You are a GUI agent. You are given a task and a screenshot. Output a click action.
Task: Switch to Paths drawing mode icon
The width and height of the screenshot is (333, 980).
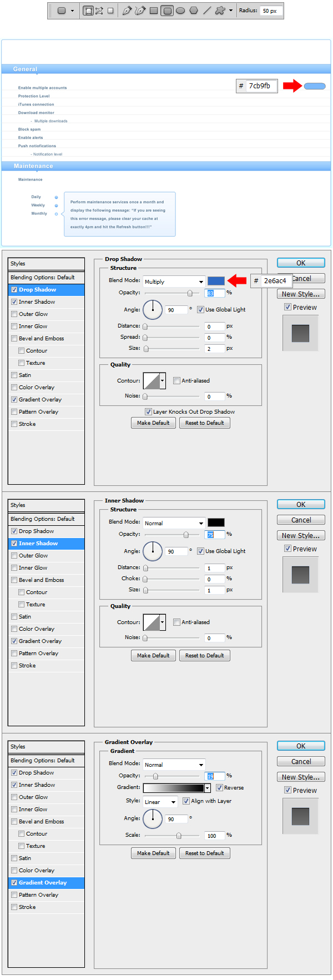click(99, 11)
